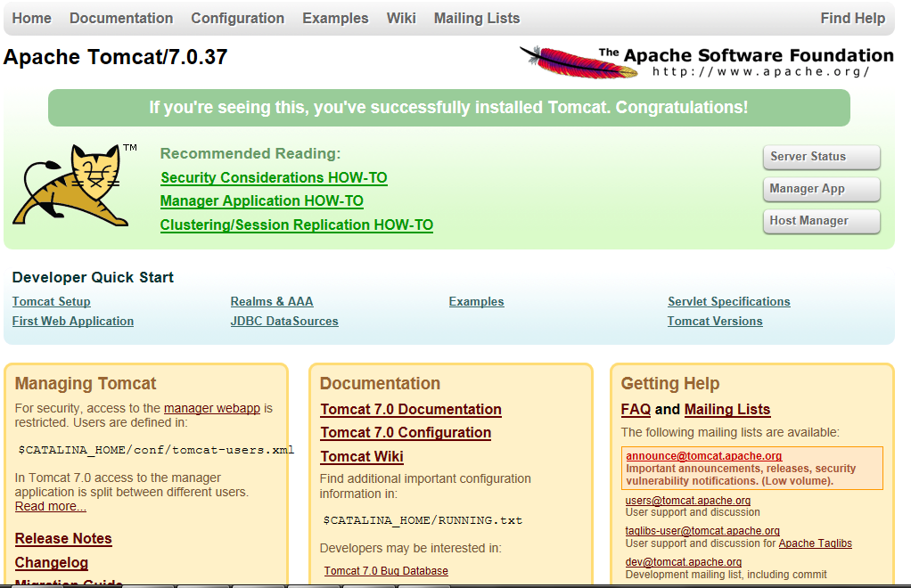
Task: Open the JDBC DataSources link
Action: (284, 322)
